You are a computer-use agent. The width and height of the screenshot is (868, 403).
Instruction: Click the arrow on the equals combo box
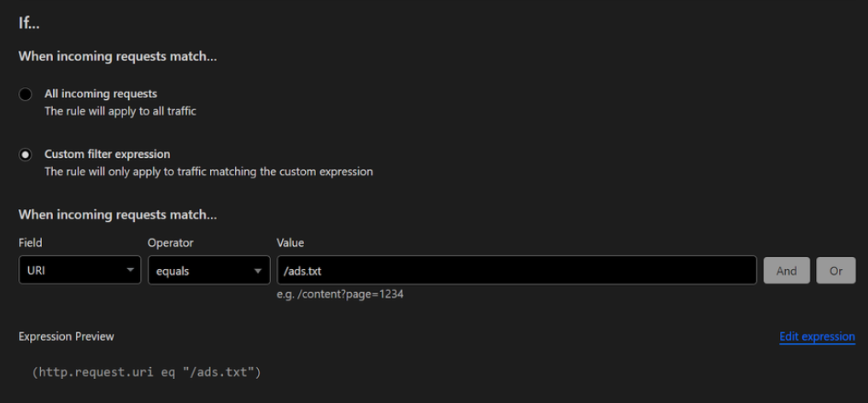pos(258,271)
